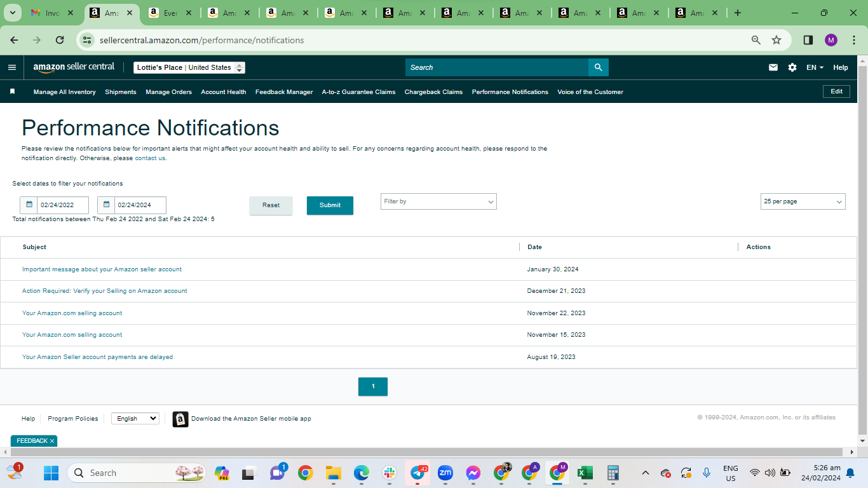The image size is (868, 488).
Task: Open 'Action Required: Verify your Selling' notification
Action: [105, 291]
